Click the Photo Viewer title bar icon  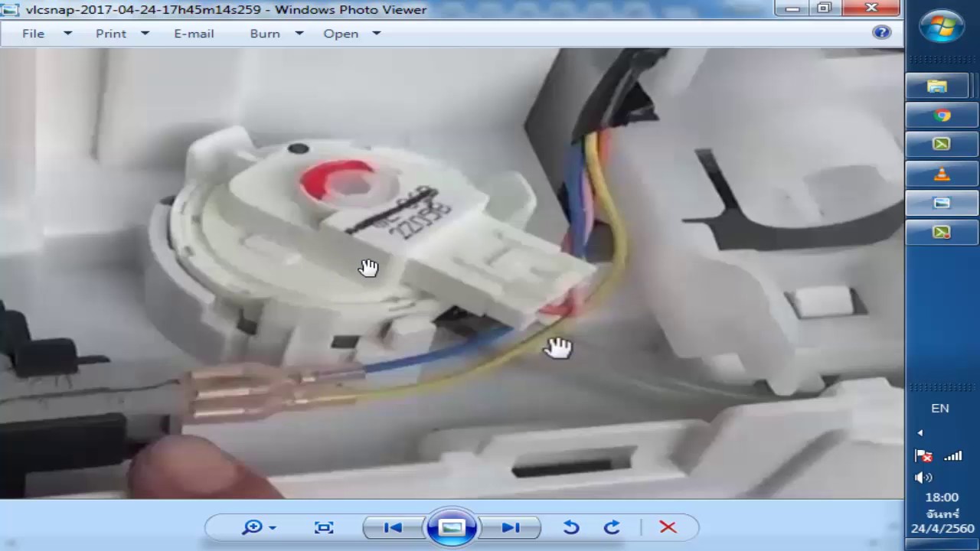point(10,10)
